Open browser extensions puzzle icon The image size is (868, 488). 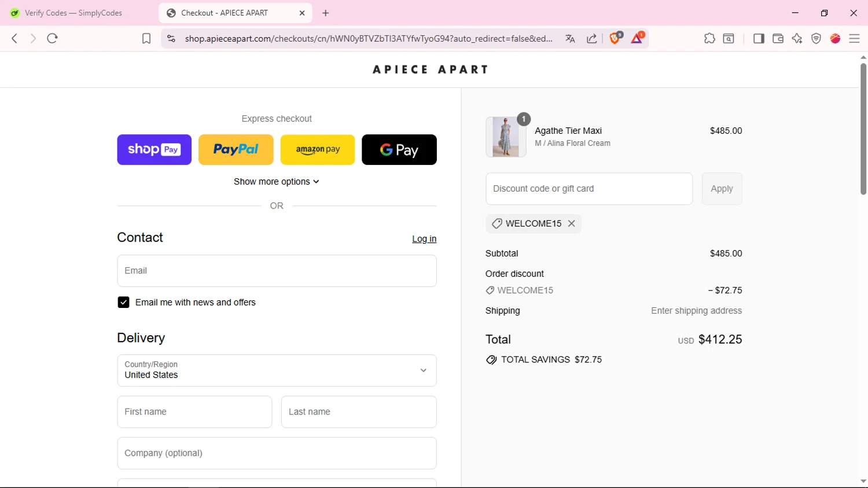(709, 38)
